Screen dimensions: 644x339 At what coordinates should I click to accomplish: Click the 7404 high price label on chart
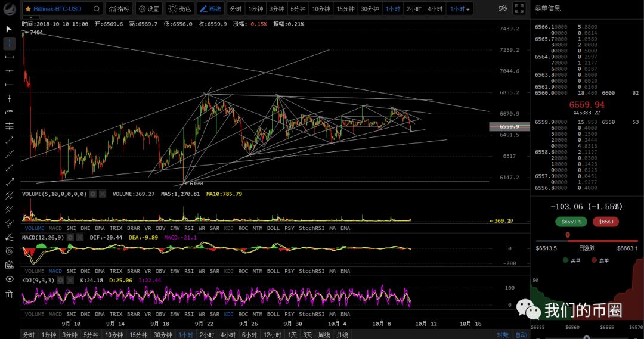click(36, 32)
